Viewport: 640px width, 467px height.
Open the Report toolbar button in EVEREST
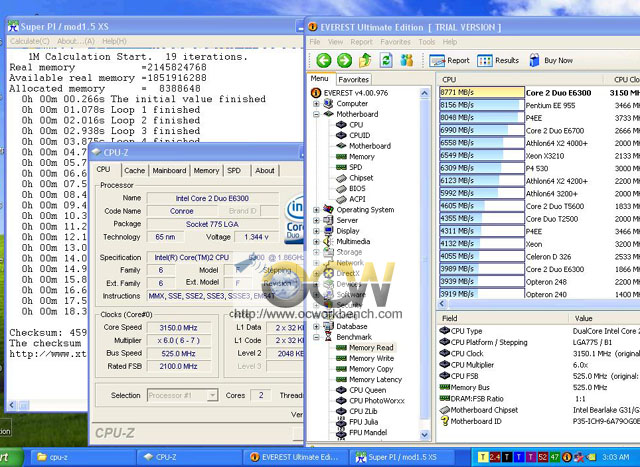(449, 60)
